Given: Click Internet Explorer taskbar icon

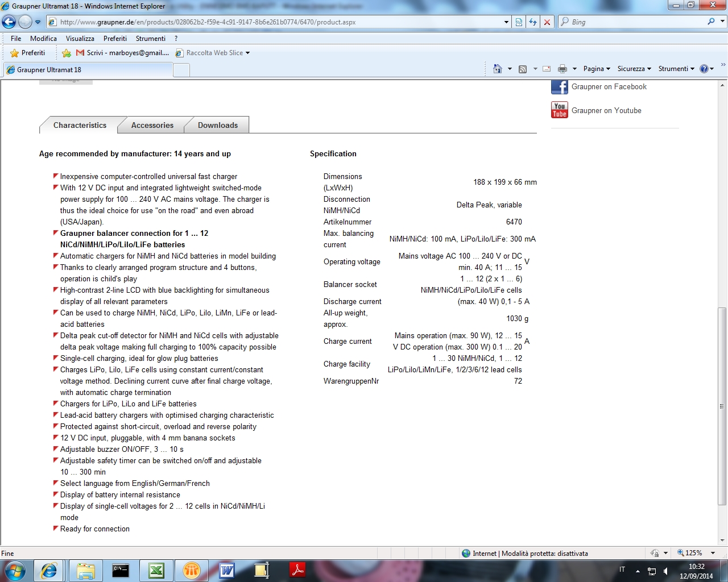Looking at the screenshot, I should click(49, 571).
